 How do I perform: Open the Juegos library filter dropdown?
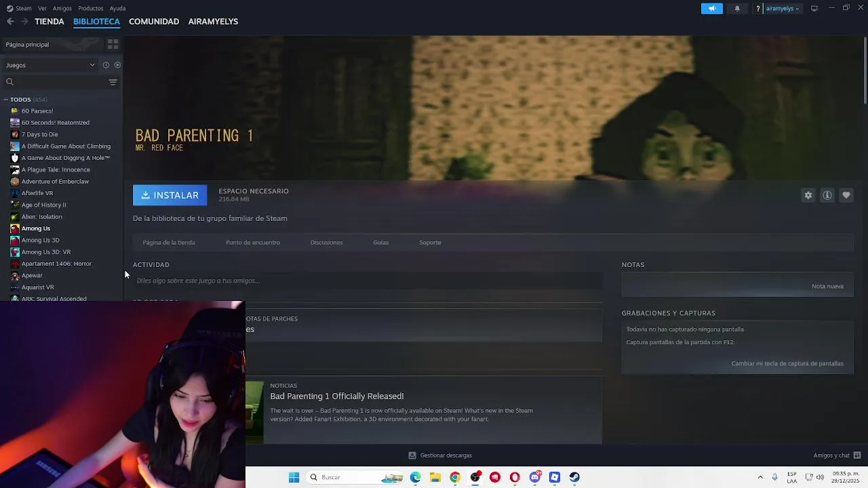pyautogui.click(x=51, y=65)
